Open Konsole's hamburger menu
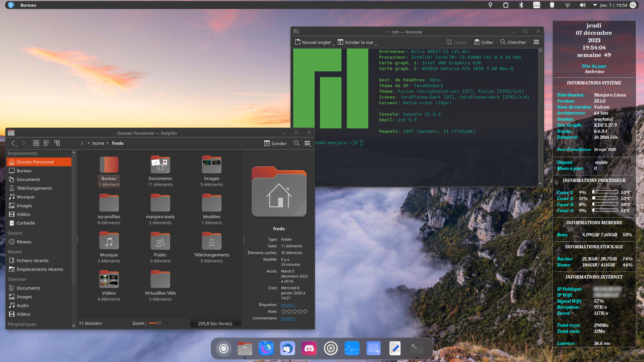The height and width of the screenshot is (362, 644). point(536,42)
